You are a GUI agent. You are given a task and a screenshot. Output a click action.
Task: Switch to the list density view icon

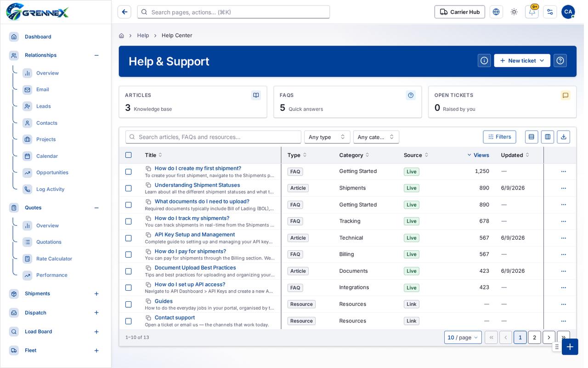[531, 137]
